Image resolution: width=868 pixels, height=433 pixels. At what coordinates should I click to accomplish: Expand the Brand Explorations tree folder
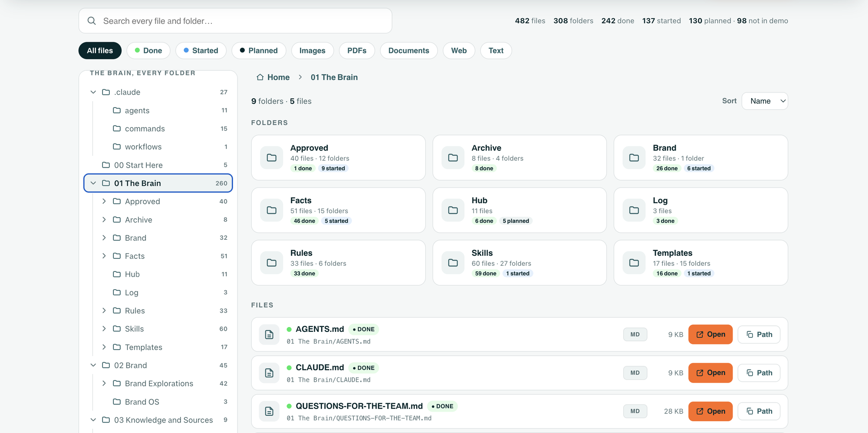coord(104,383)
